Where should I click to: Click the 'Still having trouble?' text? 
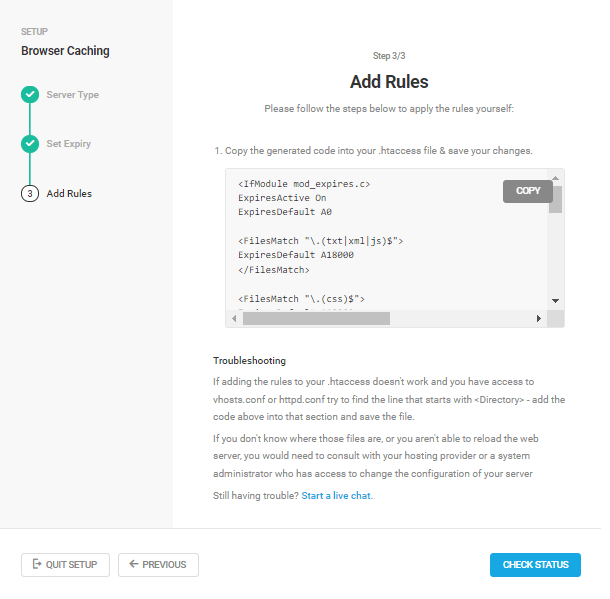(256, 495)
